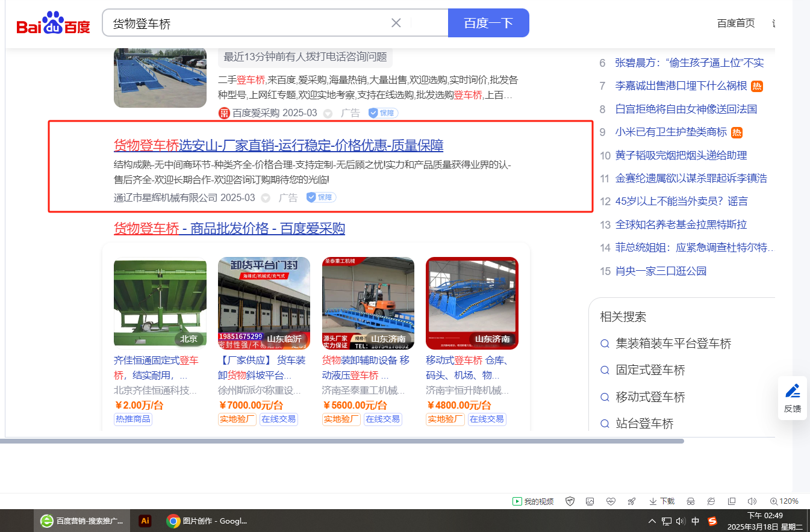Clear the search box with X icon
810x532 pixels.
(396, 23)
